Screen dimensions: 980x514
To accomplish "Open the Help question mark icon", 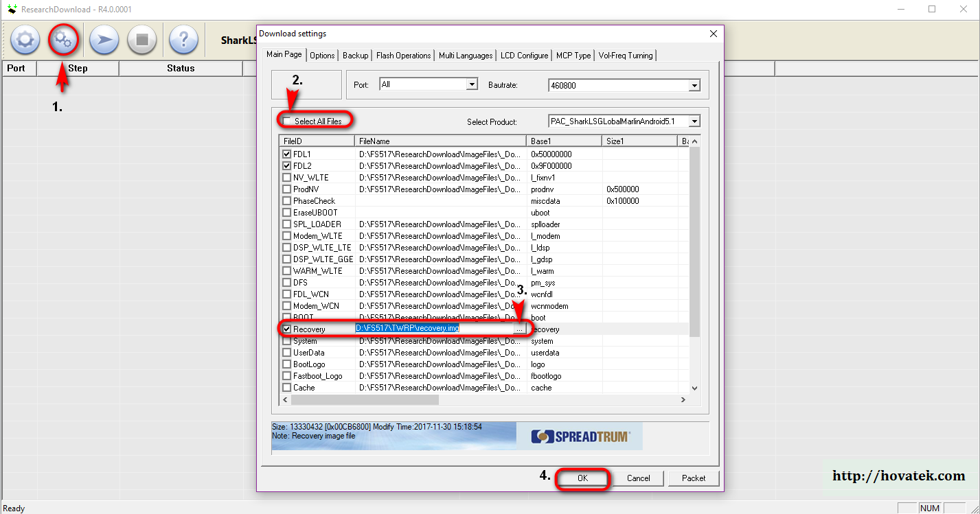I will point(183,40).
